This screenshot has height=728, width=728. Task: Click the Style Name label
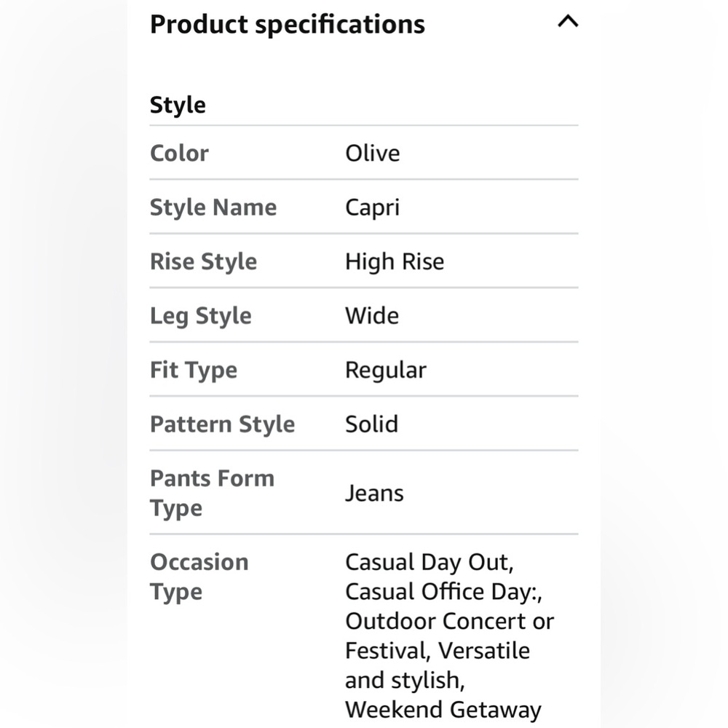[x=213, y=207]
